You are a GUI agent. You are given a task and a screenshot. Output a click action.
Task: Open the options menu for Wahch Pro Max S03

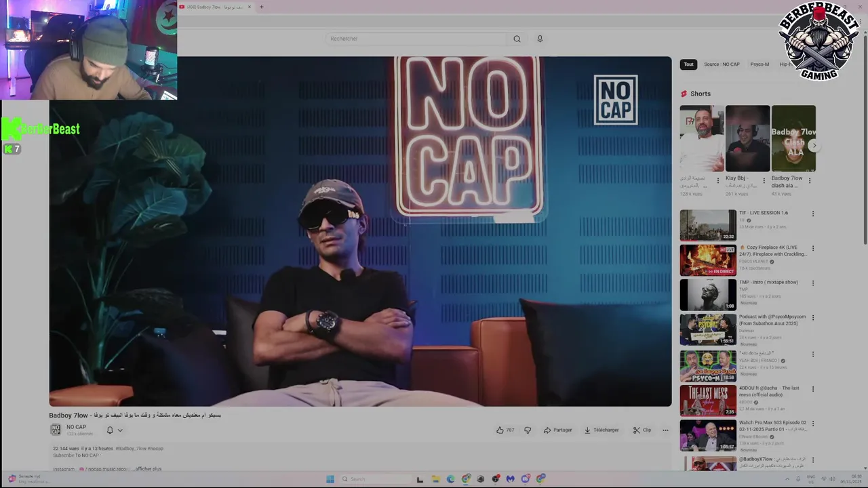pos(812,424)
